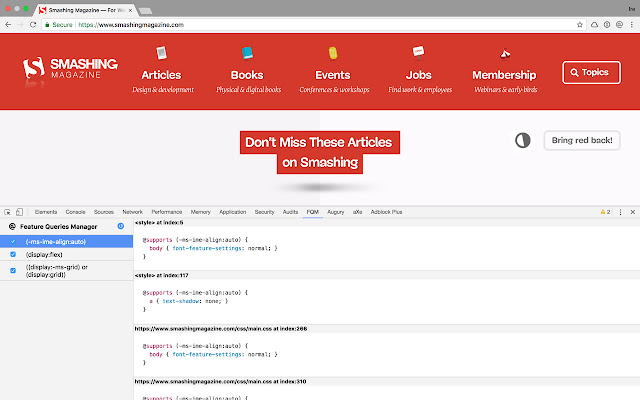This screenshot has height=400, width=640.
Task: Click Don't Miss These Articles heading
Action: 320,152
